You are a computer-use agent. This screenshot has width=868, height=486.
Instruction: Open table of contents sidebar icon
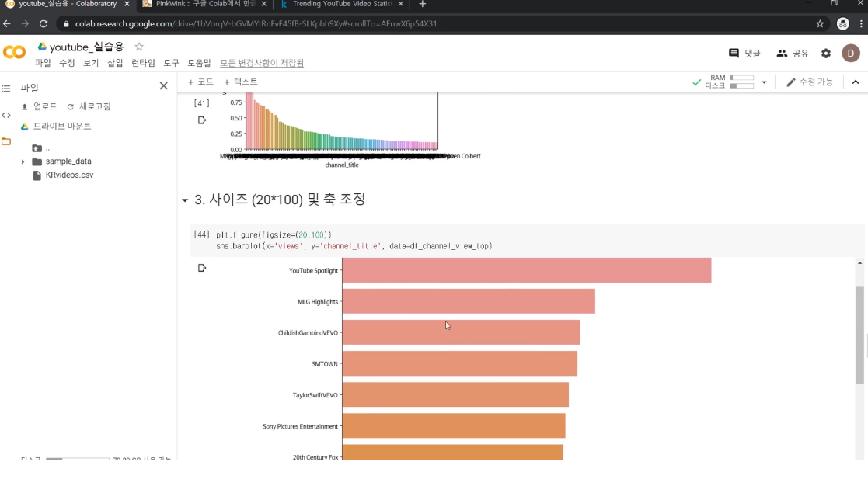click(6, 88)
